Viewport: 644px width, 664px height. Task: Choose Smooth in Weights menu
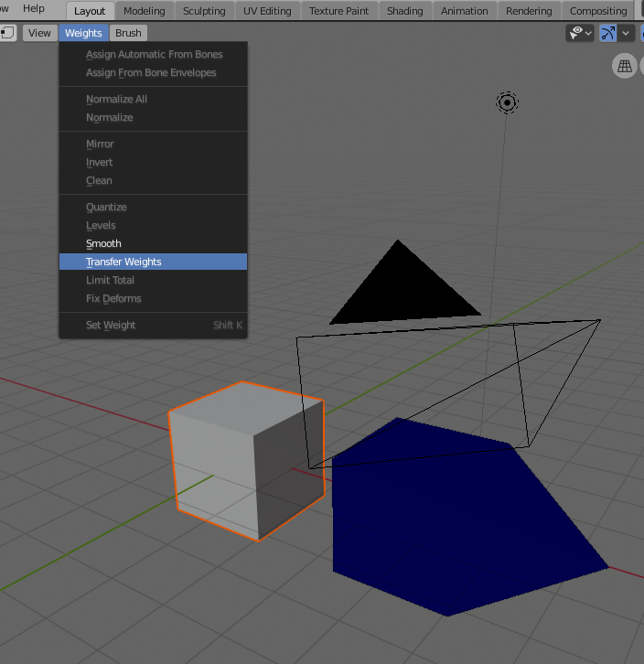154,243
